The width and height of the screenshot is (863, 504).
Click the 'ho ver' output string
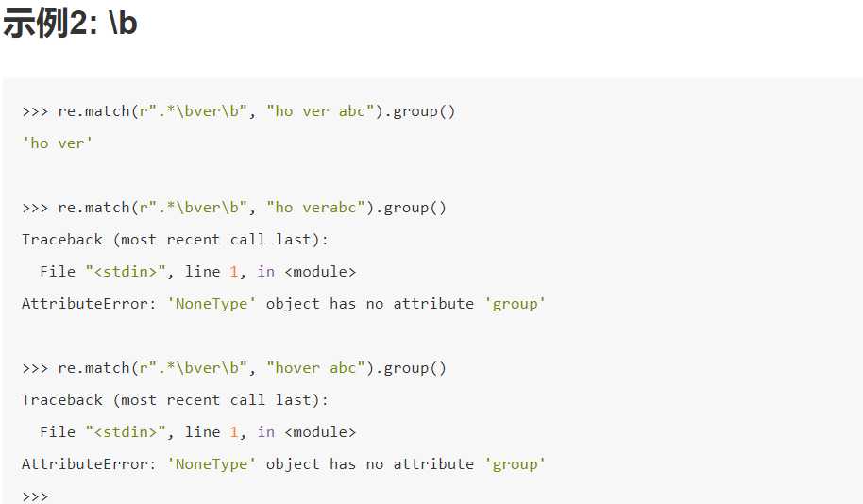click(58, 143)
